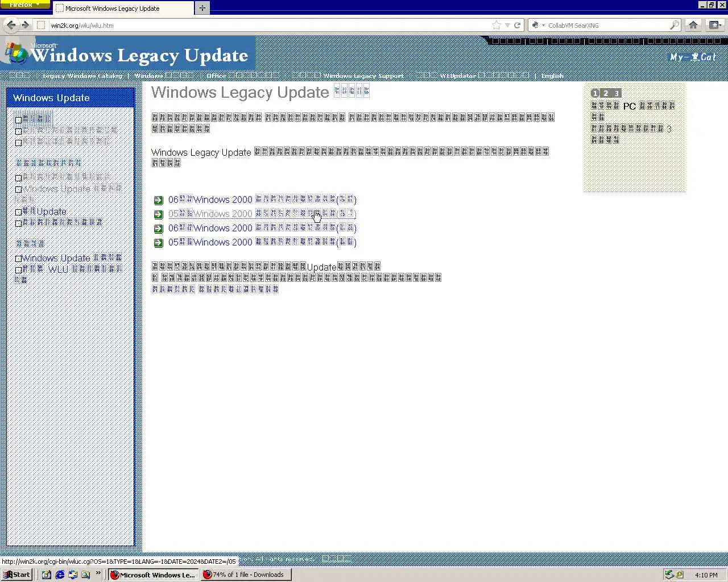
Task: Go to the Firefox home page icon
Action: pyautogui.click(x=693, y=25)
